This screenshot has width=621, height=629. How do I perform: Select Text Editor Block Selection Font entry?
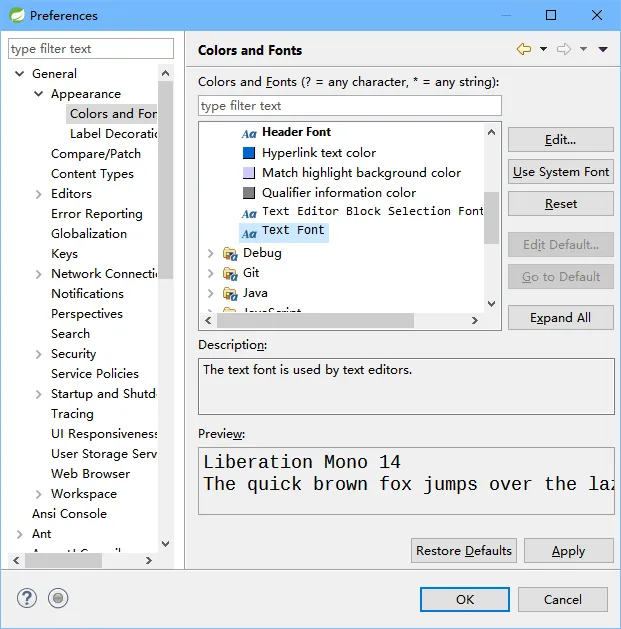click(x=373, y=211)
